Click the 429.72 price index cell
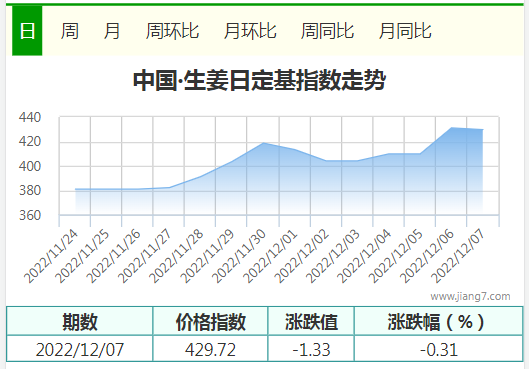This screenshot has height=369, width=529. pyautogui.click(x=210, y=349)
